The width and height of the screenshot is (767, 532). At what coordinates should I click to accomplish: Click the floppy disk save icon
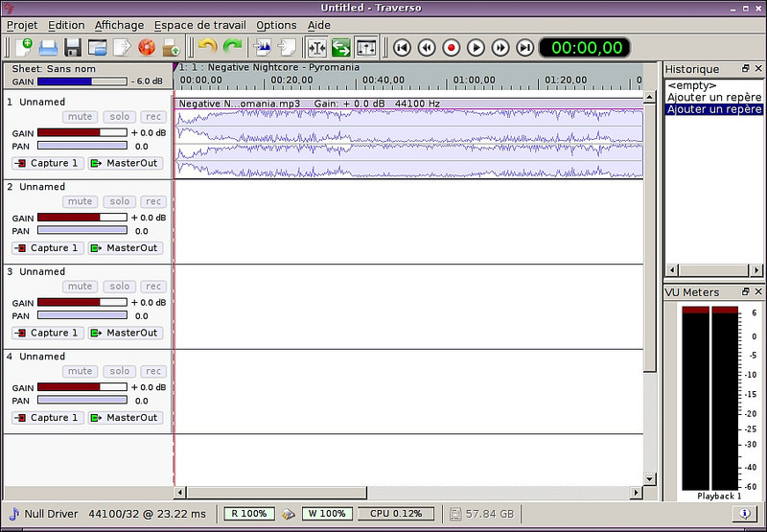coord(72,47)
